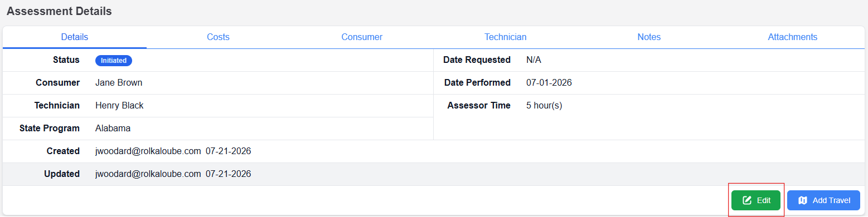Click the email in the Updated row

[x=148, y=174]
